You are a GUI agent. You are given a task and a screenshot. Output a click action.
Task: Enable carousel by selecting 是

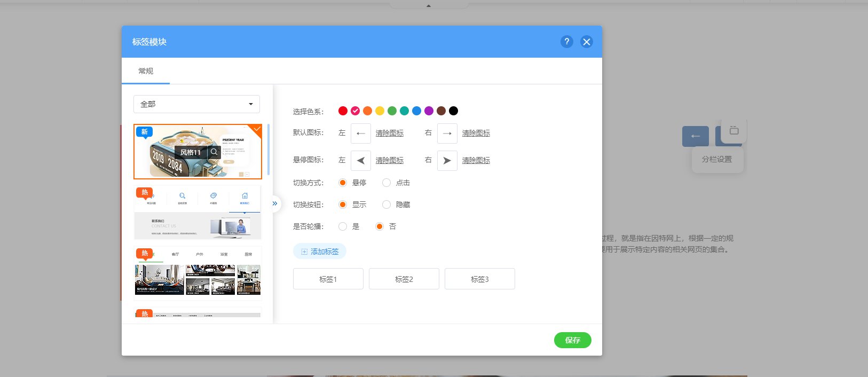[x=343, y=226]
